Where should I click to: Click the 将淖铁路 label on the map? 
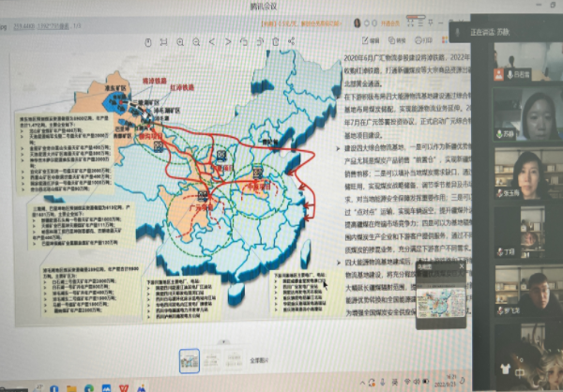pos(155,81)
